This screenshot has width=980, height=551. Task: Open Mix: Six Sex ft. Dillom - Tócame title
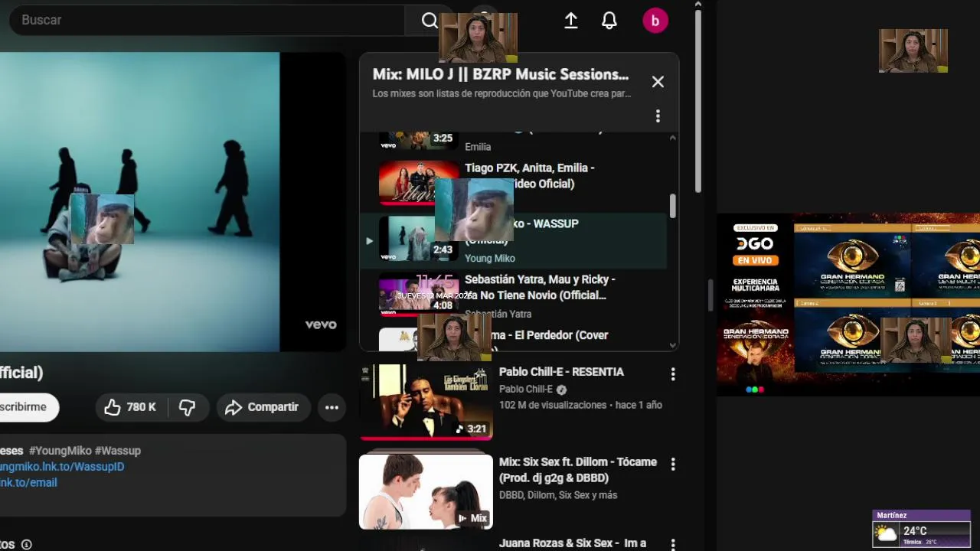pos(578,470)
